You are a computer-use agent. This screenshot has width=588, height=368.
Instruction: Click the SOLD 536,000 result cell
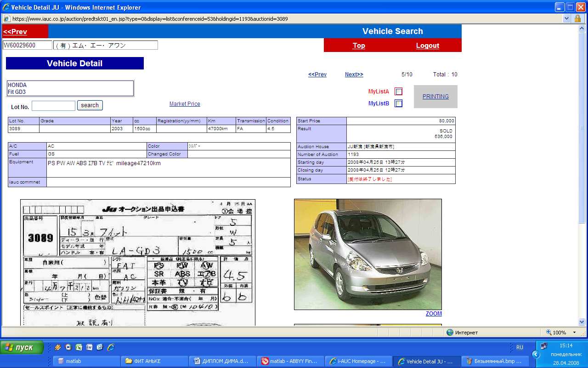[x=401, y=134]
